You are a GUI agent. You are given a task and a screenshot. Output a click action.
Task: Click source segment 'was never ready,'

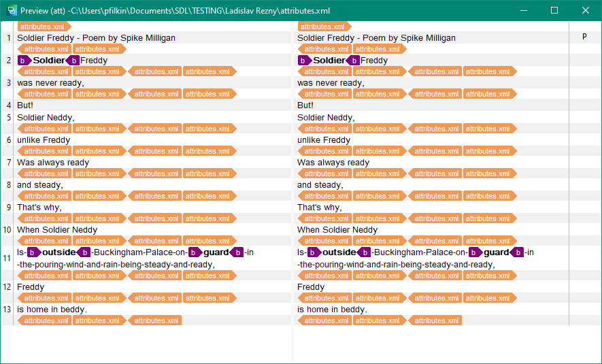(x=50, y=83)
